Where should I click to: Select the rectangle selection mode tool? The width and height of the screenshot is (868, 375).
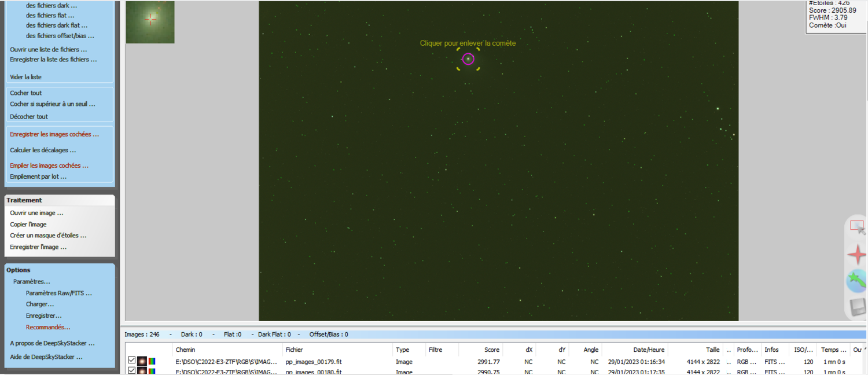(x=857, y=227)
